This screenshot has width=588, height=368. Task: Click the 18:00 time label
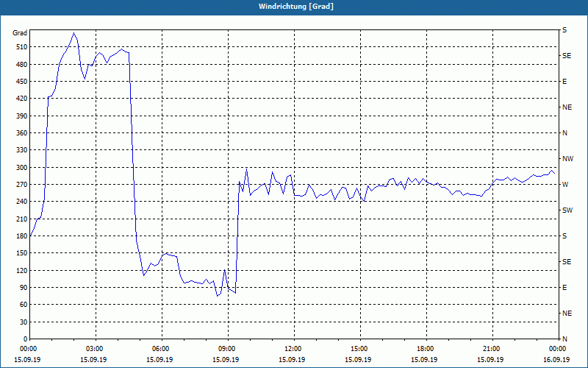(x=424, y=348)
